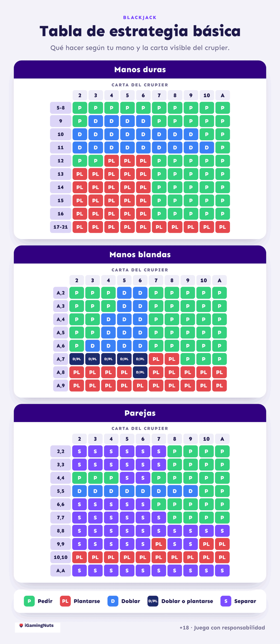Select the 9,9 versus dealer 7 cell
This screenshot has height=644, width=280.
[x=159, y=544]
